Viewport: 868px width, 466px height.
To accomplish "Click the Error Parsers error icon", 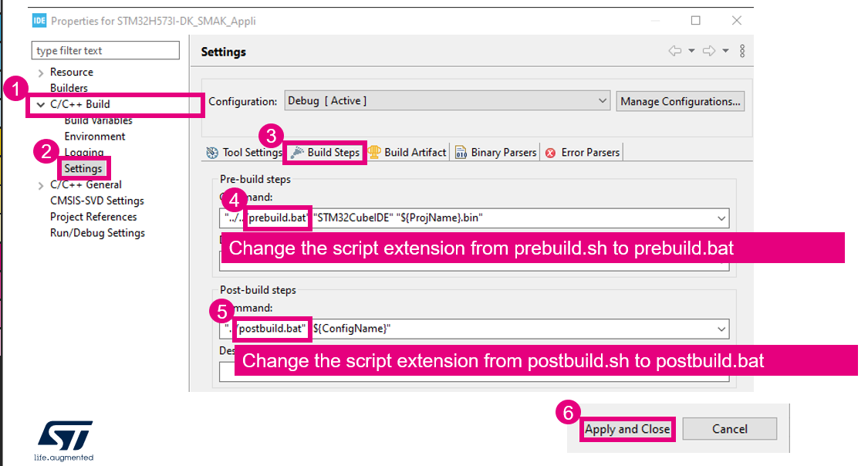I will [549, 152].
